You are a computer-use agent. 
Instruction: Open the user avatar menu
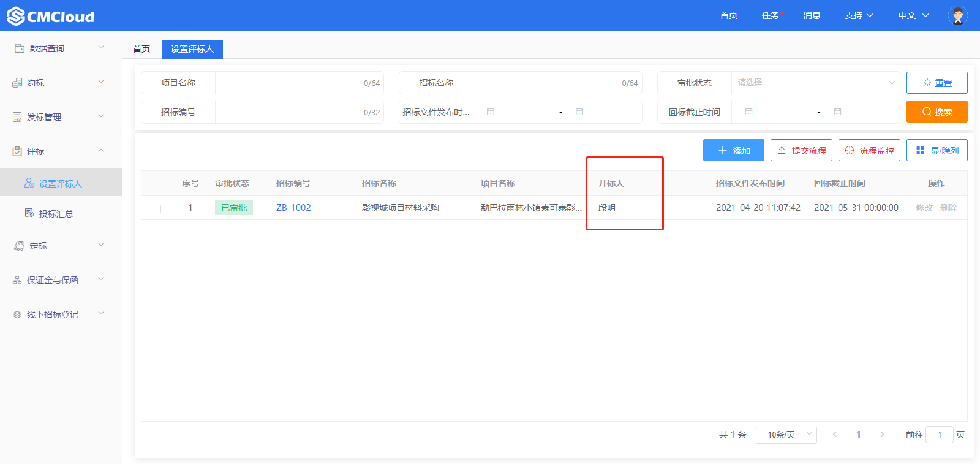957,15
